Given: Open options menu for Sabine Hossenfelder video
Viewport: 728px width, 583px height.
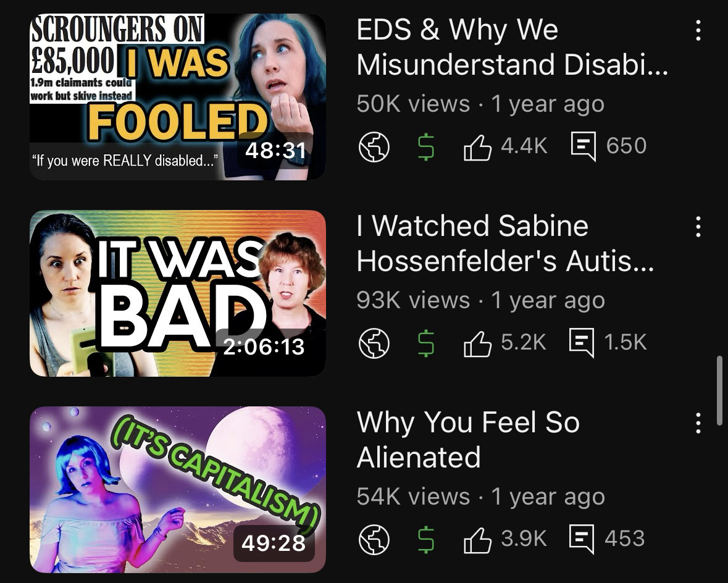Looking at the screenshot, I should click(698, 227).
